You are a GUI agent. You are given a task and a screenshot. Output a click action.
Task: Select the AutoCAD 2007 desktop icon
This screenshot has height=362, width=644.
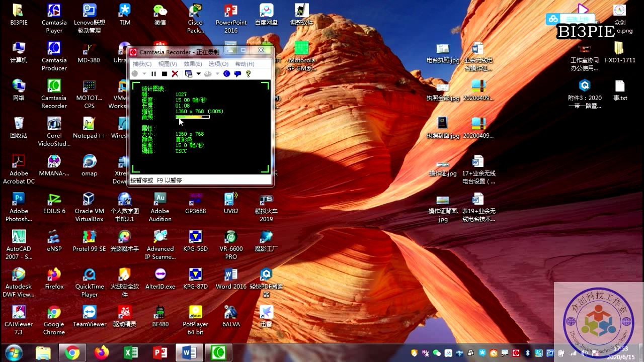coord(19,244)
